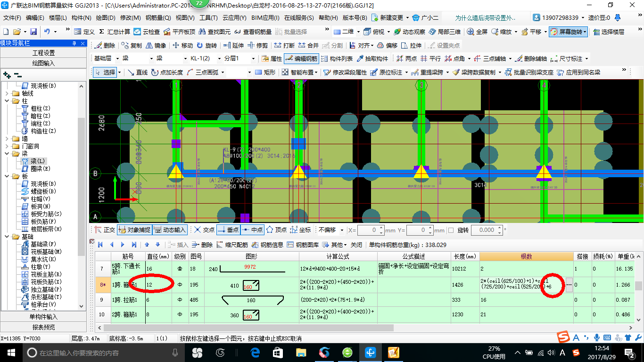644x362 pixels.
Task: Click 拾取构件 pick component tool
Action: [x=372, y=58]
